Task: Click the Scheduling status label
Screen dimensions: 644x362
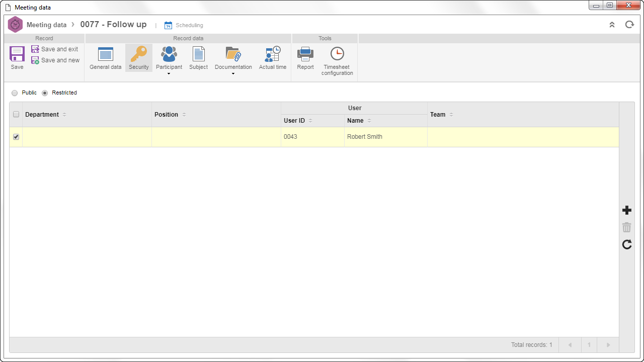Action: (189, 25)
